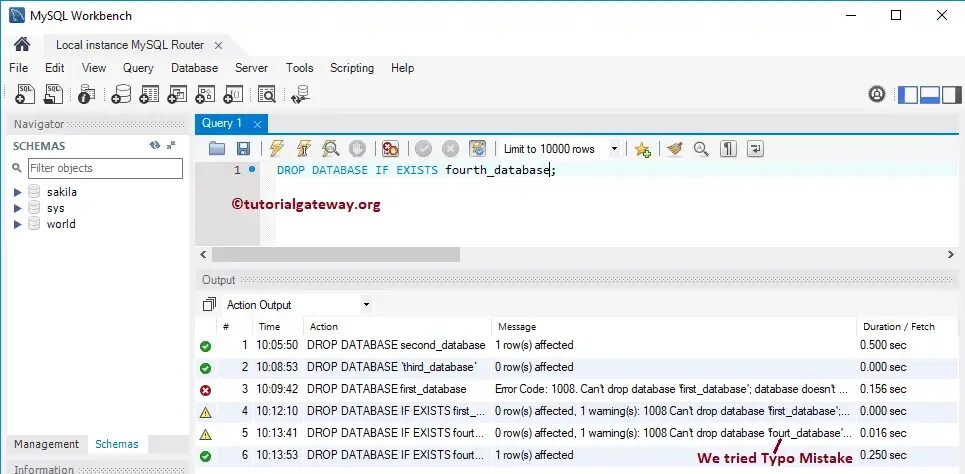Open the Edit menu

[55, 68]
